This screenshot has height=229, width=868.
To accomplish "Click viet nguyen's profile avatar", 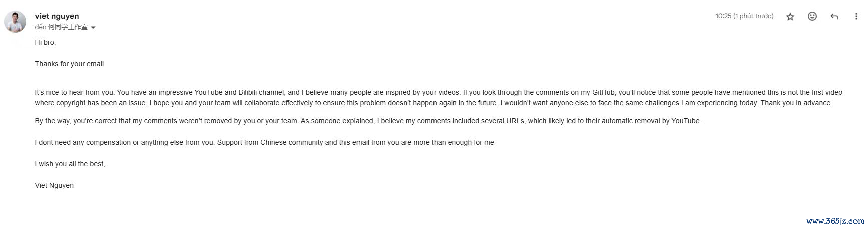I will tap(15, 22).
